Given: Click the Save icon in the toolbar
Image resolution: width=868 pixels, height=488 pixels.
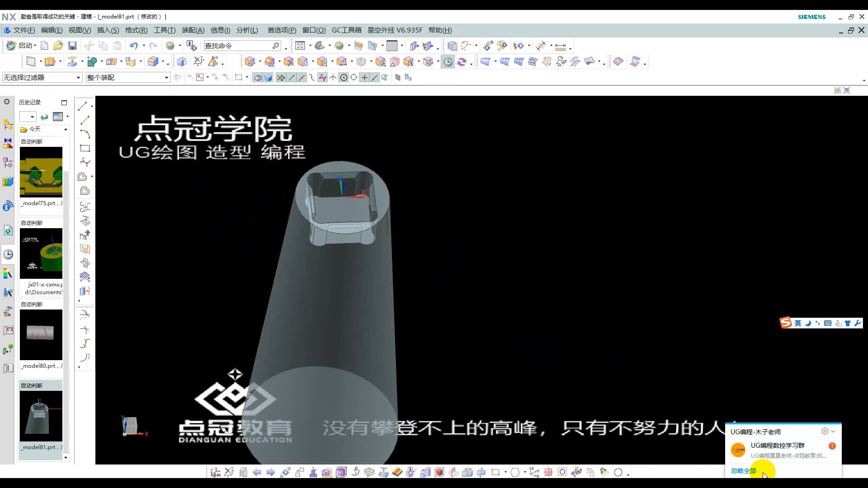Looking at the screenshot, I should point(72,45).
